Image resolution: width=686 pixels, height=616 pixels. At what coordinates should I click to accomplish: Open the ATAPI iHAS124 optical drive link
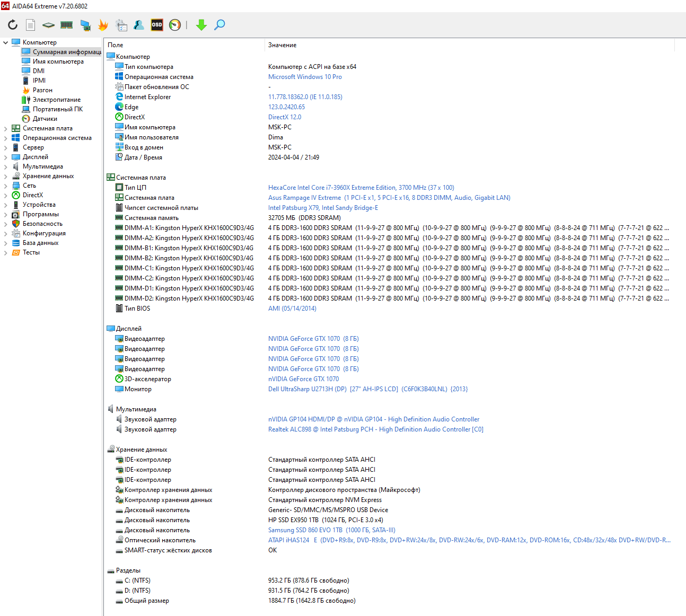[469, 540]
